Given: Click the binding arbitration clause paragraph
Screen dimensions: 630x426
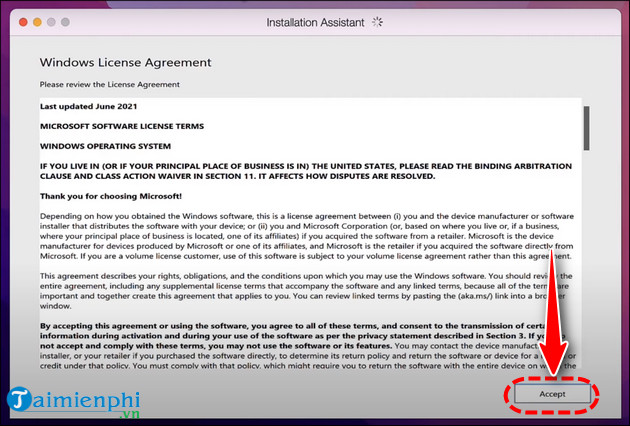Looking at the screenshot, I should click(306, 171).
